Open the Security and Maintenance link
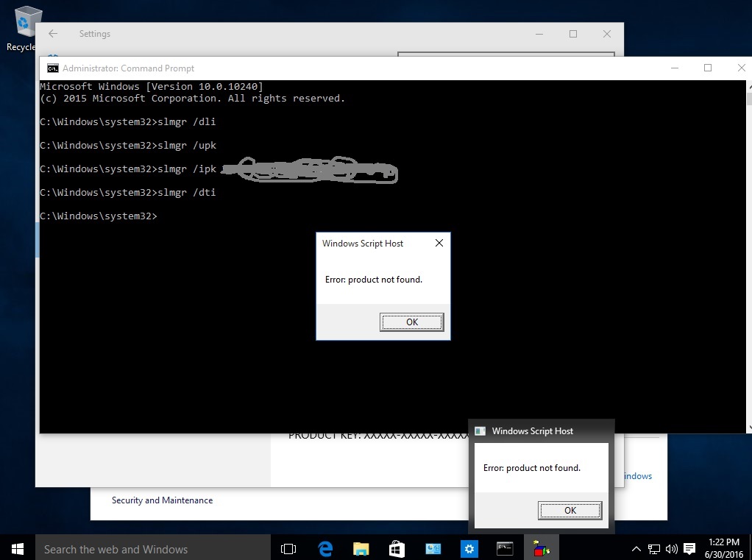Screen dimensions: 752x560 tap(162, 500)
